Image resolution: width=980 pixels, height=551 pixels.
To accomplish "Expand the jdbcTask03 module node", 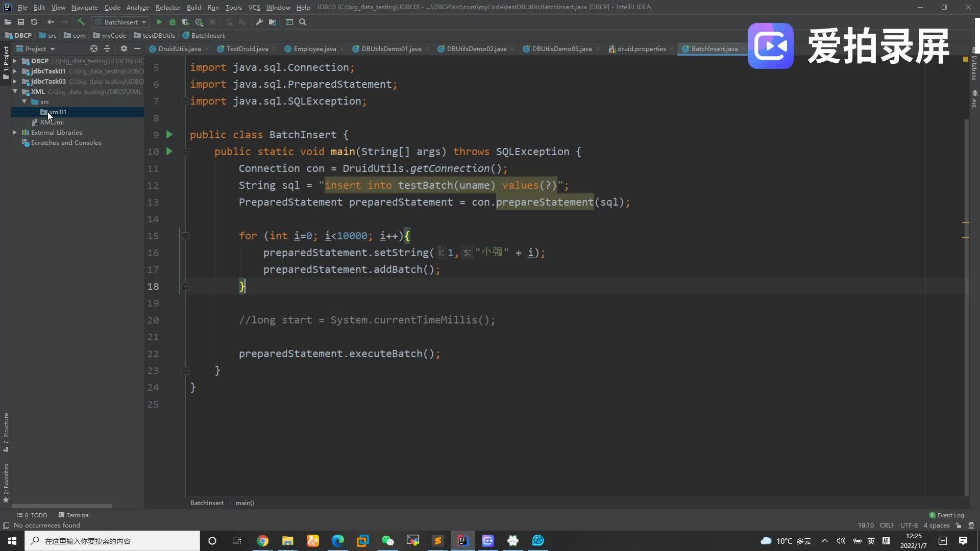I will pos(15,81).
